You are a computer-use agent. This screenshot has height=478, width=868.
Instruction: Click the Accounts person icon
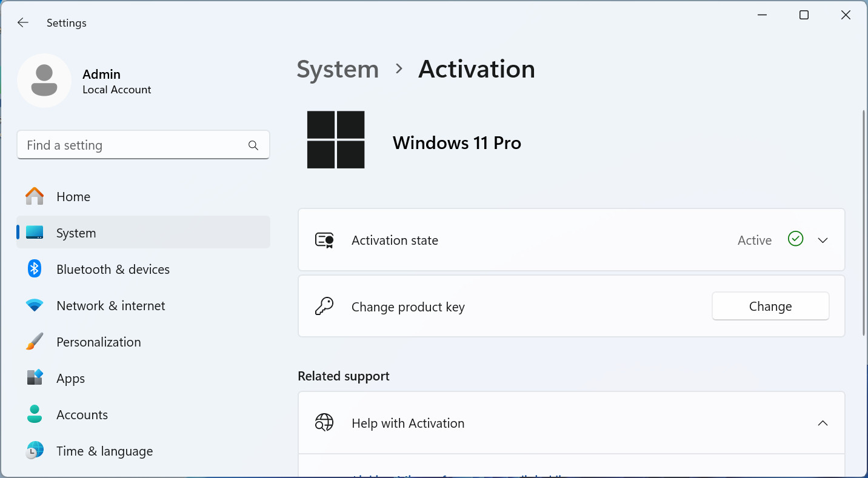click(x=35, y=414)
